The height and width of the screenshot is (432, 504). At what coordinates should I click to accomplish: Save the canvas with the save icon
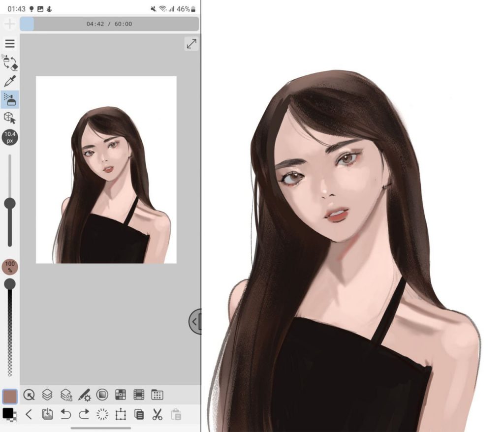[x=47, y=414]
